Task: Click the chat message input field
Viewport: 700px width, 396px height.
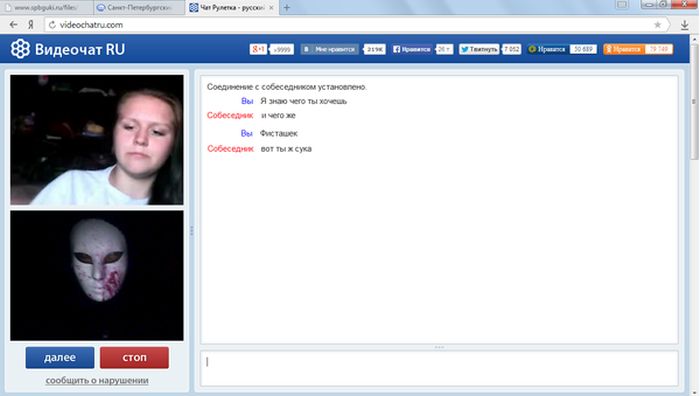Action: click(439, 368)
